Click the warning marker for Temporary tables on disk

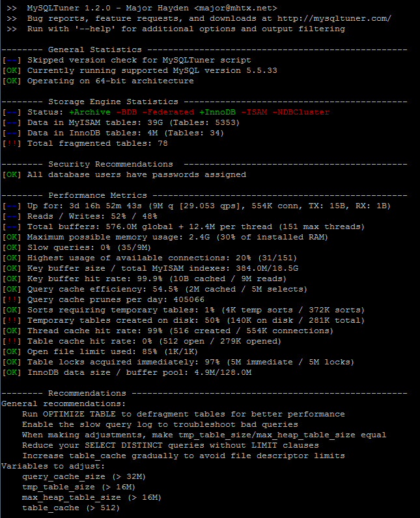(12, 320)
